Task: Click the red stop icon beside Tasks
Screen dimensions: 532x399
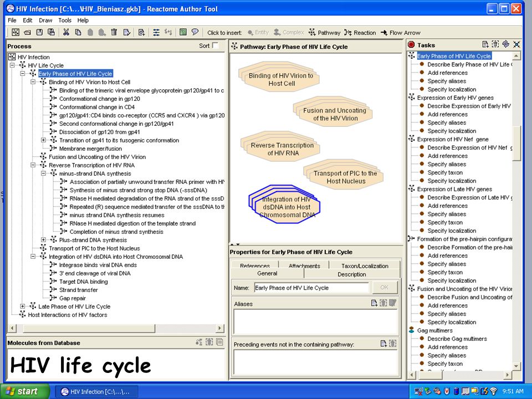Action: tap(411, 44)
